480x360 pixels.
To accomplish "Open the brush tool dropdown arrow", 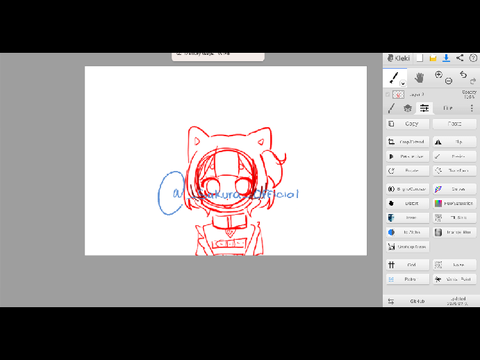I will pyautogui.click(x=403, y=83).
